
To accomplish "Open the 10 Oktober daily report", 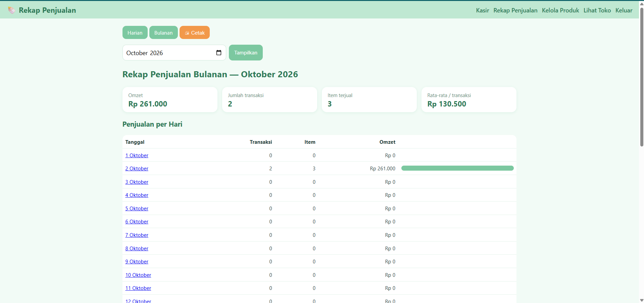I will click(x=138, y=275).
